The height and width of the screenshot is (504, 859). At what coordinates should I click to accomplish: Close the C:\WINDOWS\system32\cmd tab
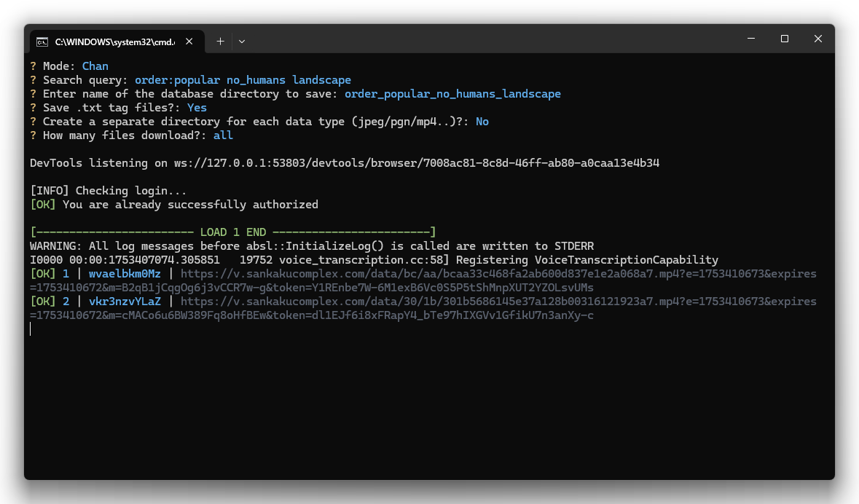tap(189, 41)
